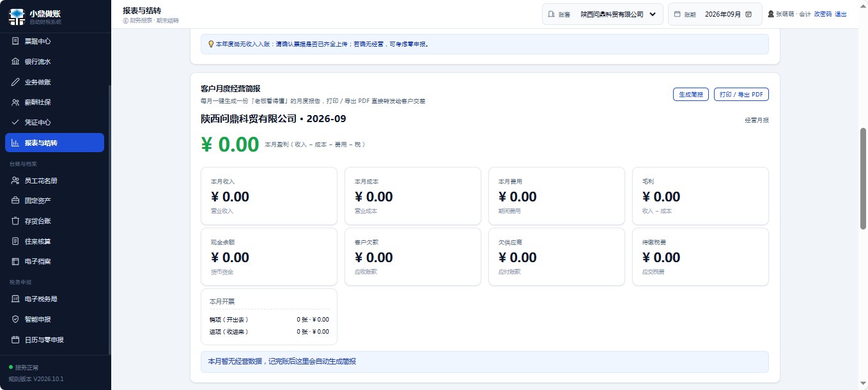The height and width of the screenshot is (390, 868).
Task: Open 业务做账 menu item
Action: pos(54,82)
